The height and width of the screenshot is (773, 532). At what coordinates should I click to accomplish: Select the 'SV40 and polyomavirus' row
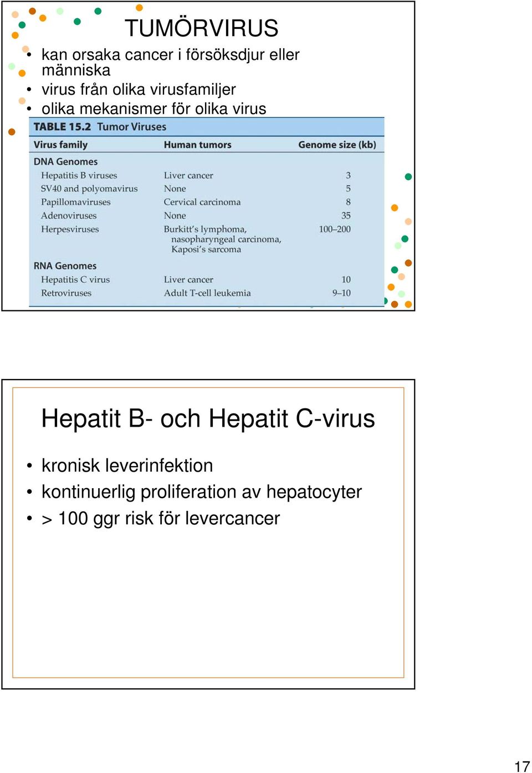(196, 188)
